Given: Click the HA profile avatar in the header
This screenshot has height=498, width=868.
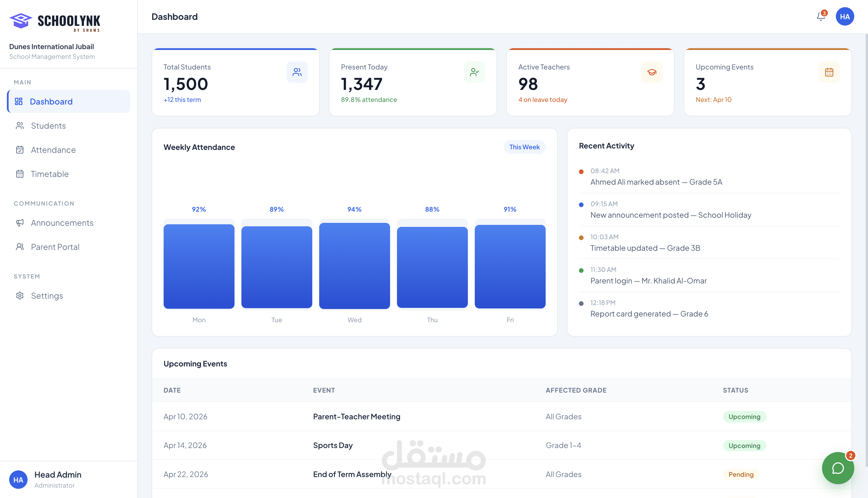Looking at the screenshot, I should pyautogui.click(x=845, y=16).
